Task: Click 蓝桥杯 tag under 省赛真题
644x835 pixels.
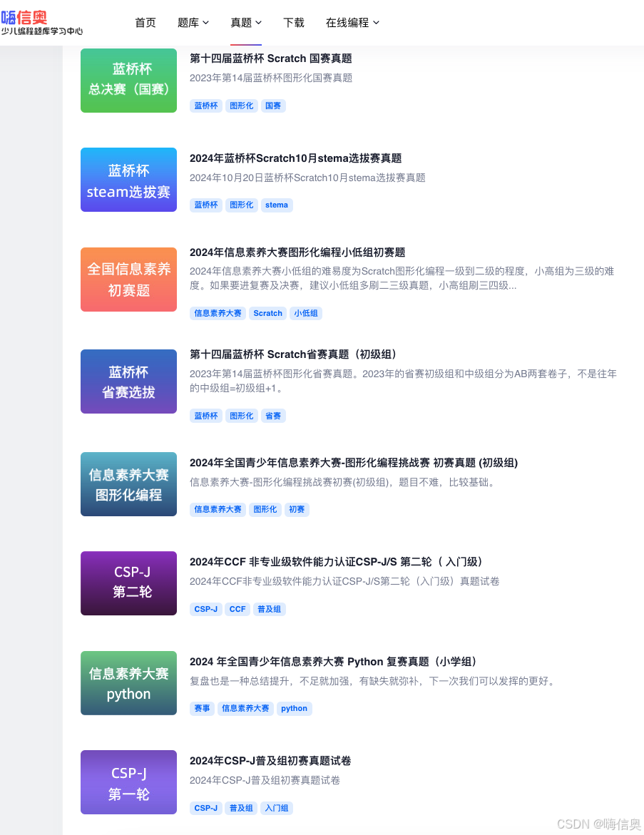Action: [x=206, y=416]
